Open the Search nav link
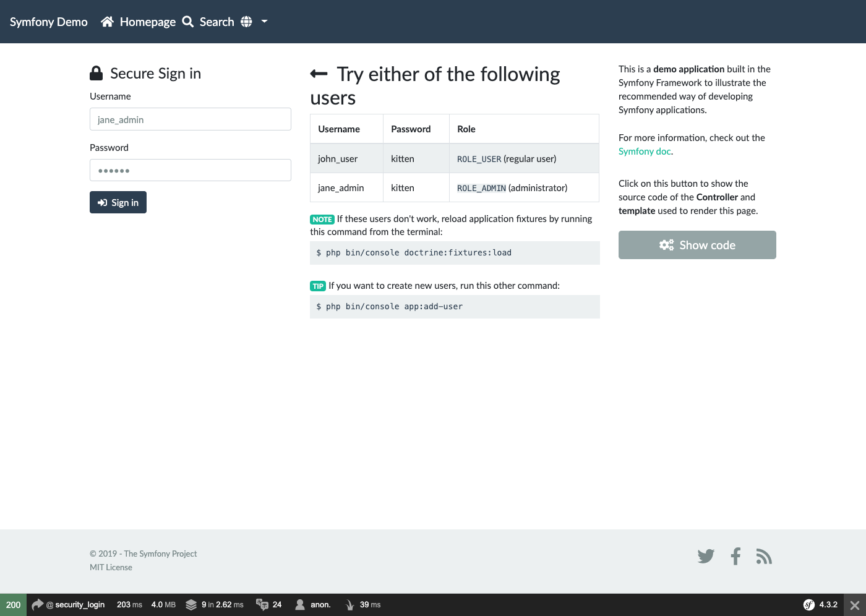 216,22
